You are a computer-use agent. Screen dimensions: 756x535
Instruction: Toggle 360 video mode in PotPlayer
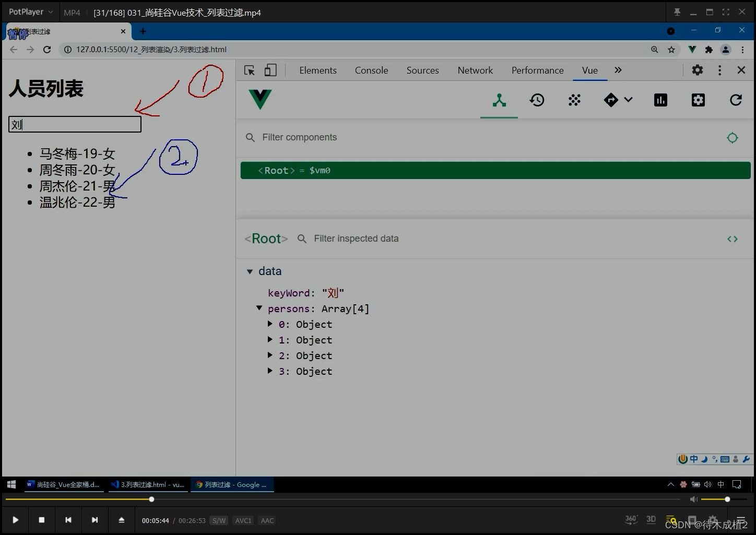(631, 519)
